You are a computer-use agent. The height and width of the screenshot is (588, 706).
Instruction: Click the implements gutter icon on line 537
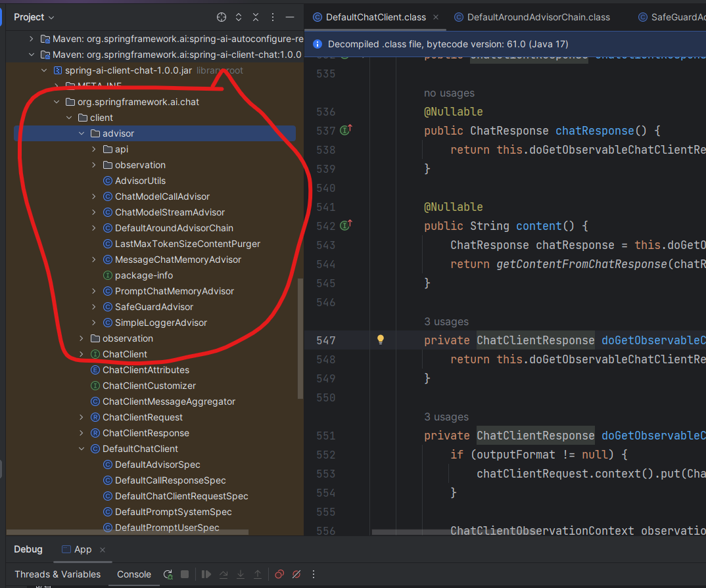pos(346,130)
